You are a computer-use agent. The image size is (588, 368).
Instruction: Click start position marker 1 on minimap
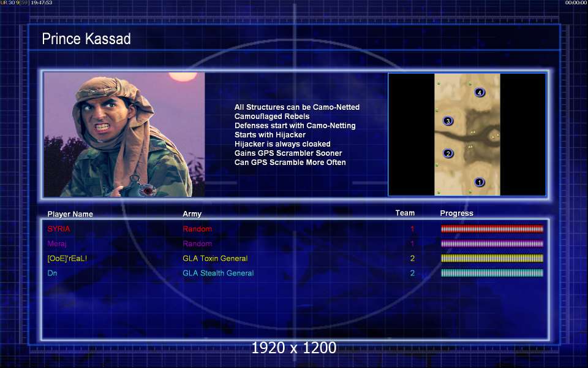pos(479,182)
